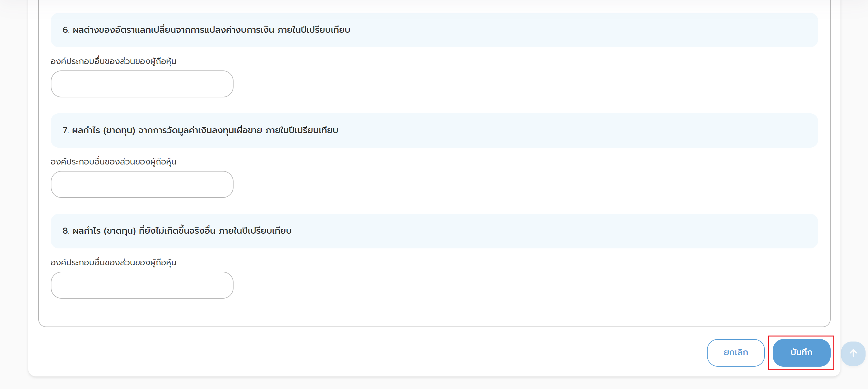The height and width of the screenshot is (389, 868).
Task: Click section 6 exchange rate difference header
Action: tap(206, 30)
